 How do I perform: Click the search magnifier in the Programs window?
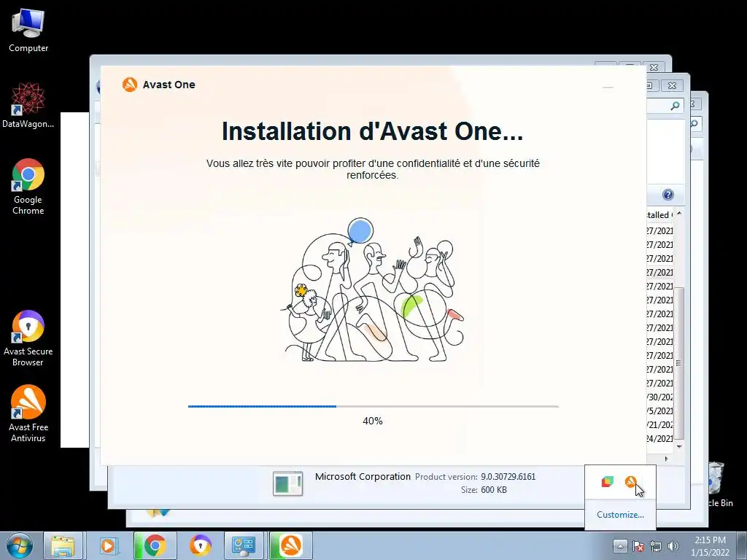(x=675, y=106)
